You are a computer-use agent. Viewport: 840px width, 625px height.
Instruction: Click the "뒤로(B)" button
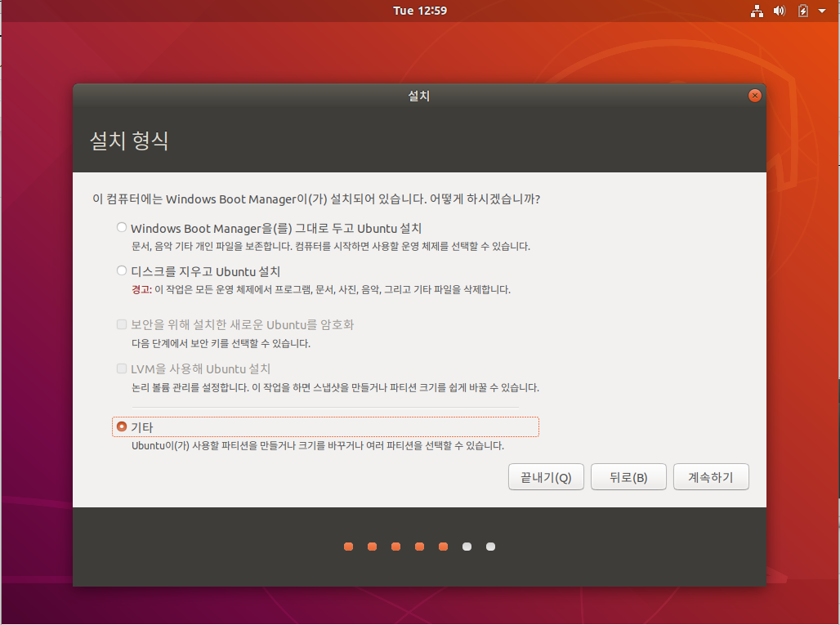pyautogui.click(x=628, y=476)
